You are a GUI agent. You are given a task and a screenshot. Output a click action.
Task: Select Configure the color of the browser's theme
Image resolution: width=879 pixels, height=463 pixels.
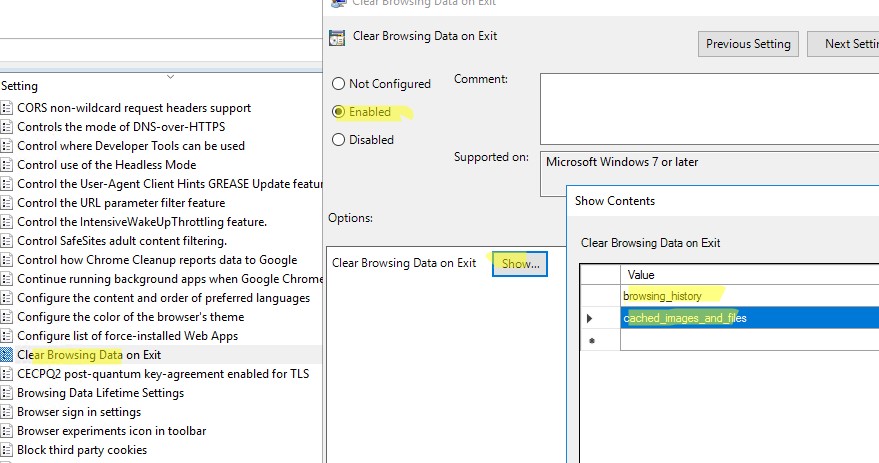coord(131,317)
